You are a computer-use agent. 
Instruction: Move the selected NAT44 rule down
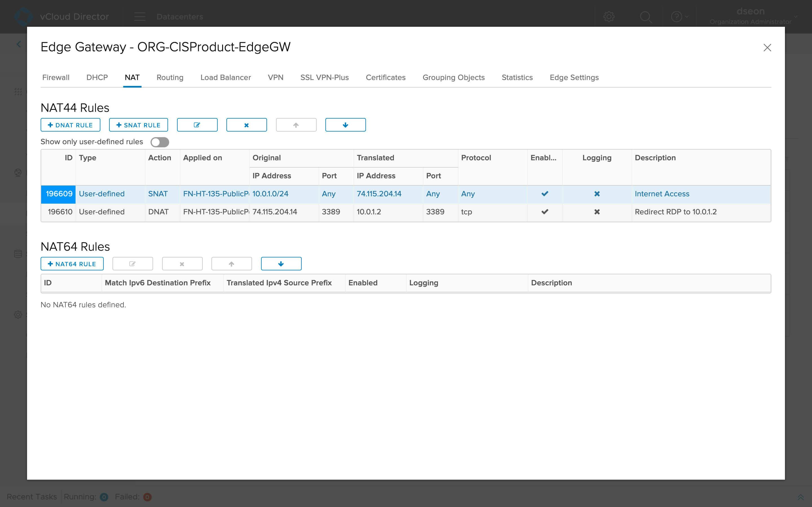(x=345, y=124)
